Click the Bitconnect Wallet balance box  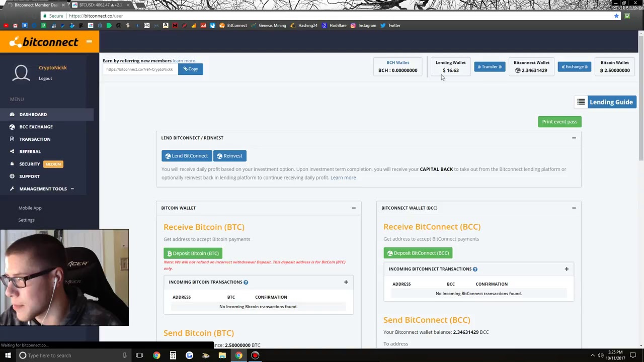click(531, 67)
